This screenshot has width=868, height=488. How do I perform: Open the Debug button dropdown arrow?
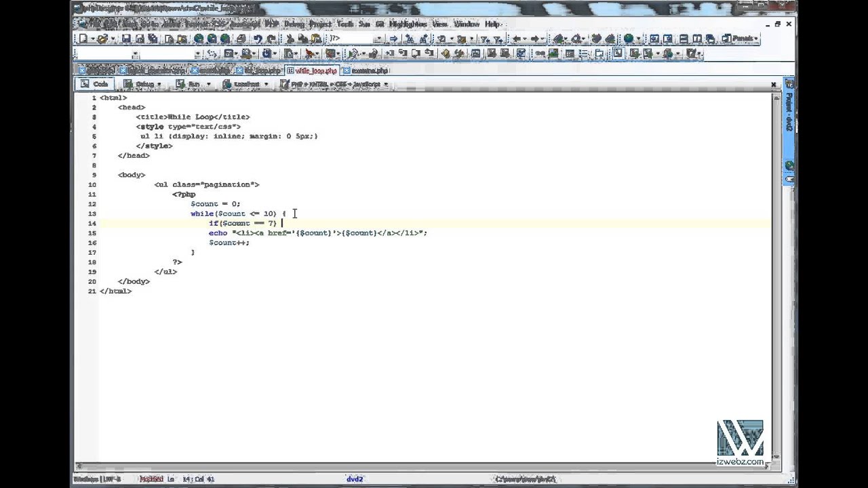click(159, 85)
